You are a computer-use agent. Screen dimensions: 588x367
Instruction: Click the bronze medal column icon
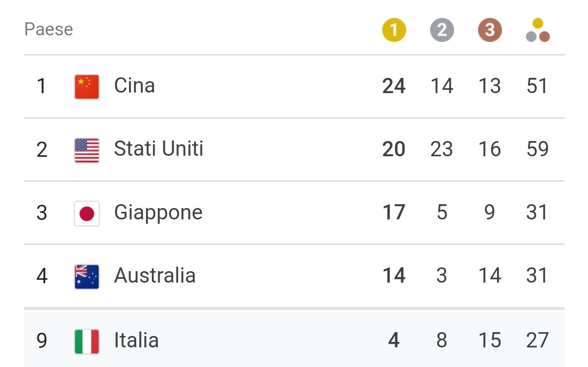[489, 30]
